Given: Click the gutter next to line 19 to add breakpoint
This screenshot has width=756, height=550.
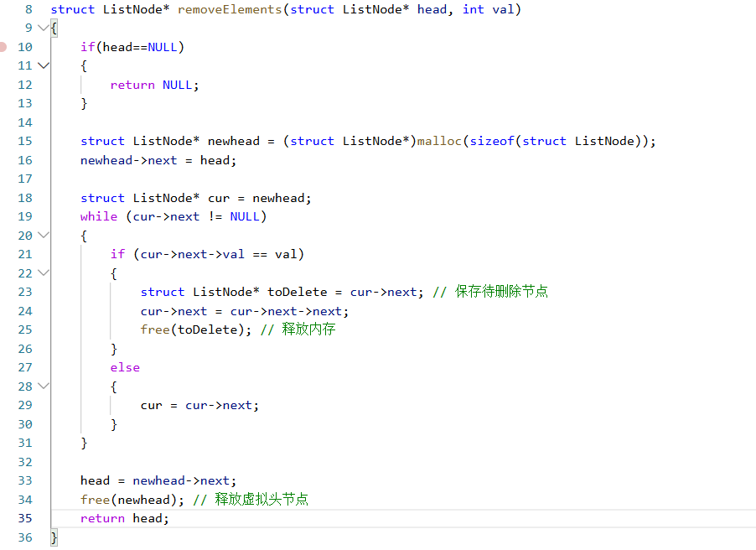Looking at the screenshot, I should (x=7, y=216).
